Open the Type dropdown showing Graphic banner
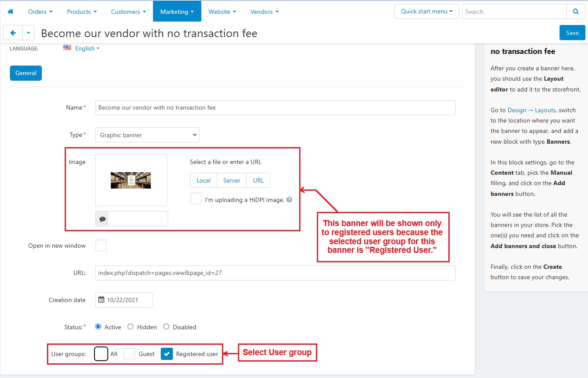 (x=147, y=135)
